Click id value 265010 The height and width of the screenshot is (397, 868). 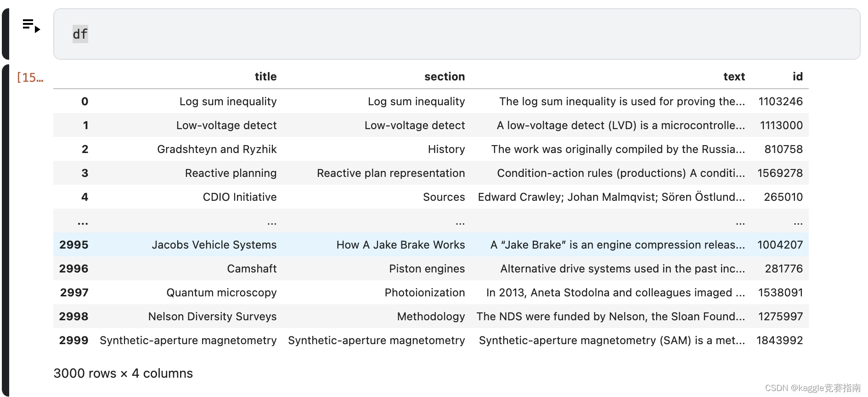(783, 197)
